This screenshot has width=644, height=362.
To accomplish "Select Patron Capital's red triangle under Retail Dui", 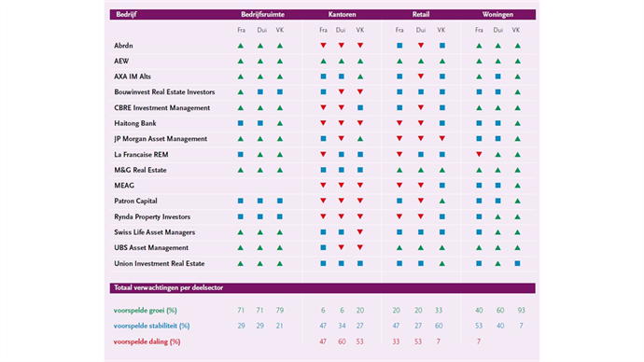I will pos(421,202).
